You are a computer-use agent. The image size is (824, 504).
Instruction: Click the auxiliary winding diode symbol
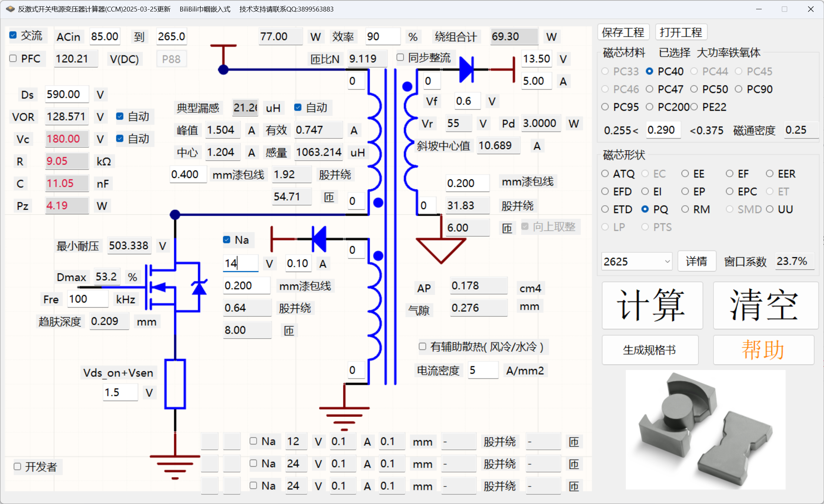[319, 239]
